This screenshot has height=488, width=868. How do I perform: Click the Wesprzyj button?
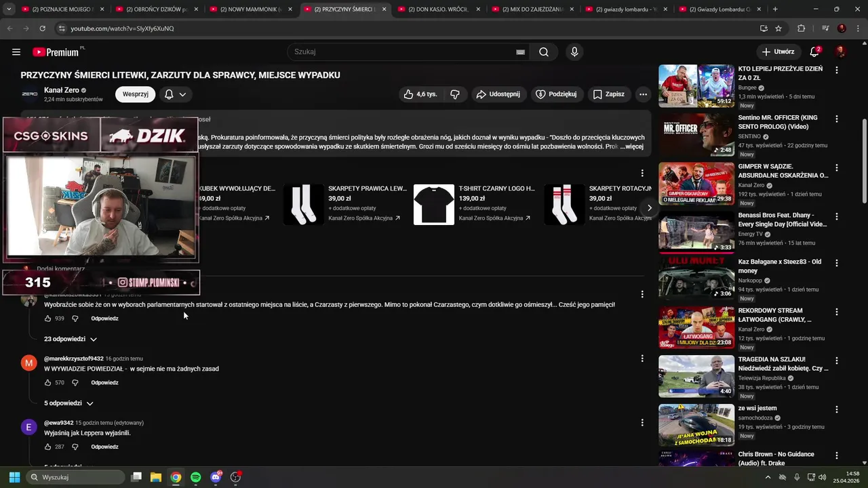pos(136,94)
